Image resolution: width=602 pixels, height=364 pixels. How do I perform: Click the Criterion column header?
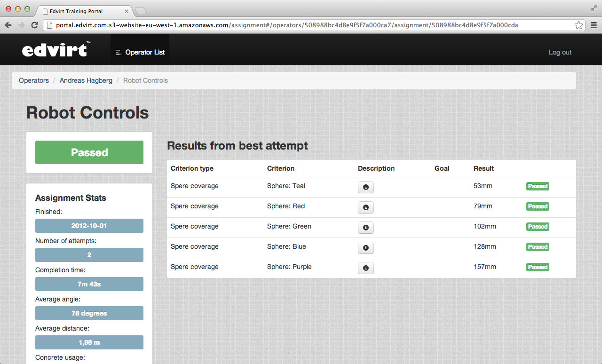281,168
